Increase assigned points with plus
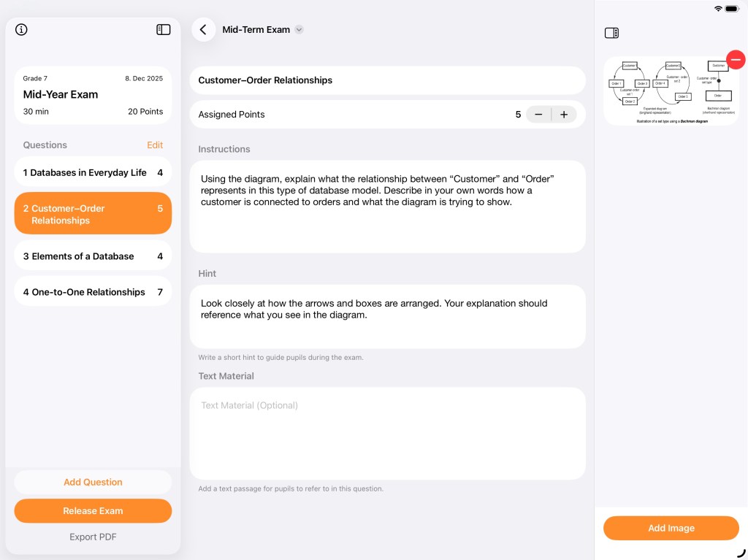This screenshot has width=748, height=560. point(564,115)
